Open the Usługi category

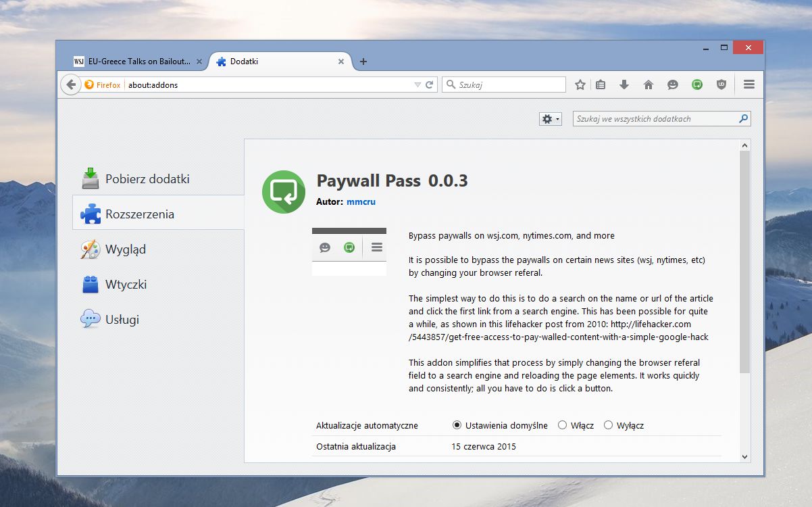pyautogui.click(x=158, y=320)
